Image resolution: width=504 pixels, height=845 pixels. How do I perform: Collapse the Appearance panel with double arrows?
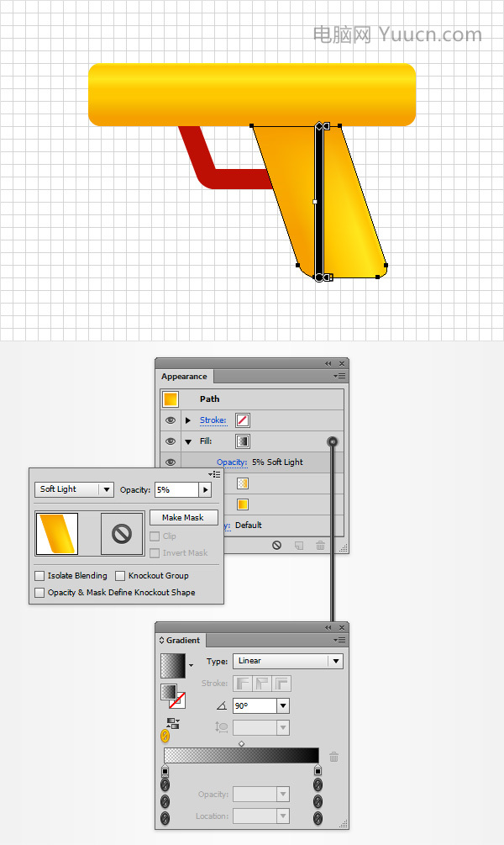point(328,364)
